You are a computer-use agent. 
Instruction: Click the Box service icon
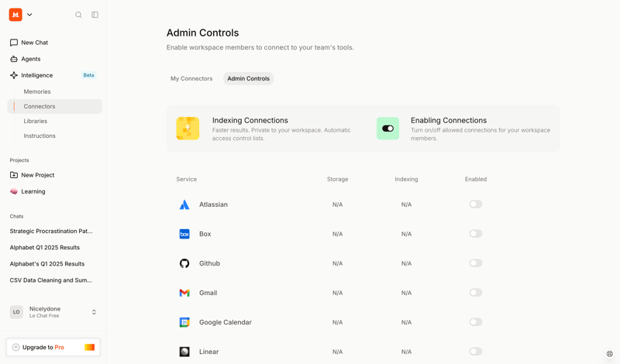point(184,234)
